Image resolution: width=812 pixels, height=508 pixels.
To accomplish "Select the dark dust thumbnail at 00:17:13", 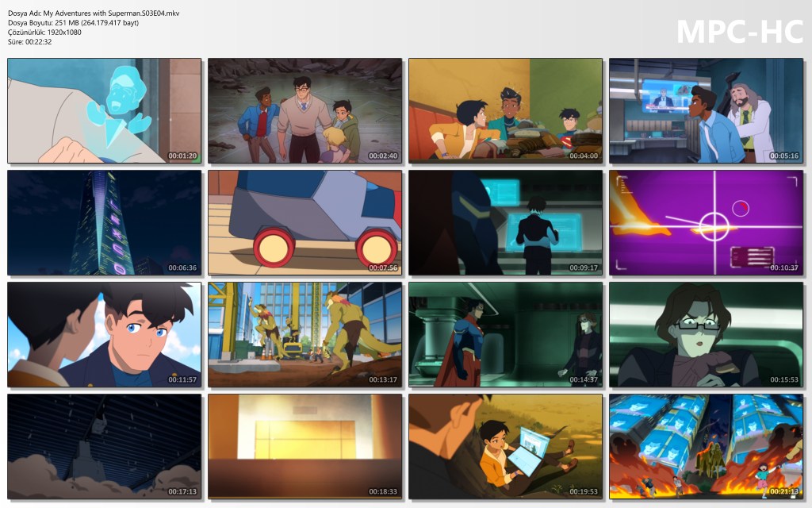I will tap(104, 447).
